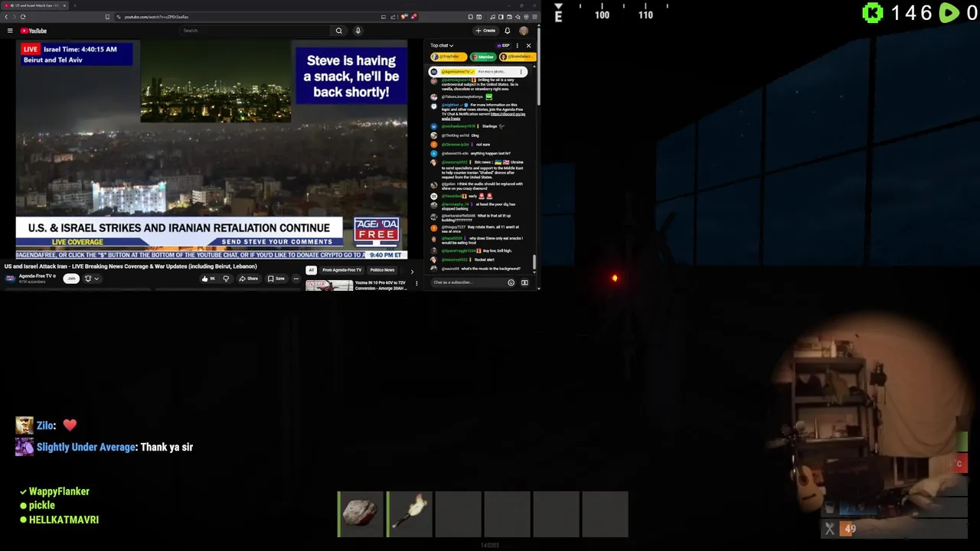The height and width of the screenshot is (551, 980).
Task: Open the EXP leaderboard badge in chat
Action: (503, 45)
